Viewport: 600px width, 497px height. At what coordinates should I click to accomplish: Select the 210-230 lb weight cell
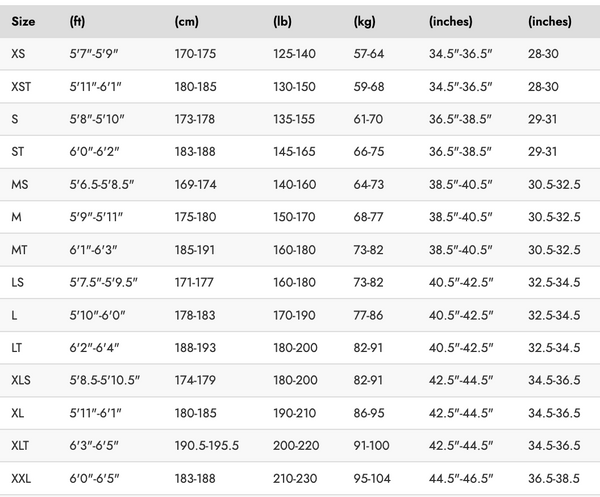coord(294,479)
